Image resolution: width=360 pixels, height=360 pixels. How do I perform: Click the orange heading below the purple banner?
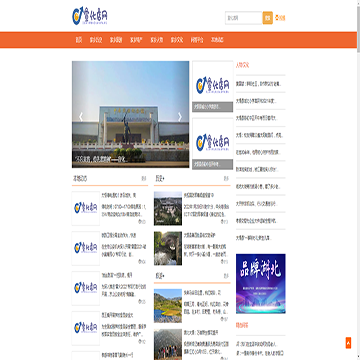(242, 325)
